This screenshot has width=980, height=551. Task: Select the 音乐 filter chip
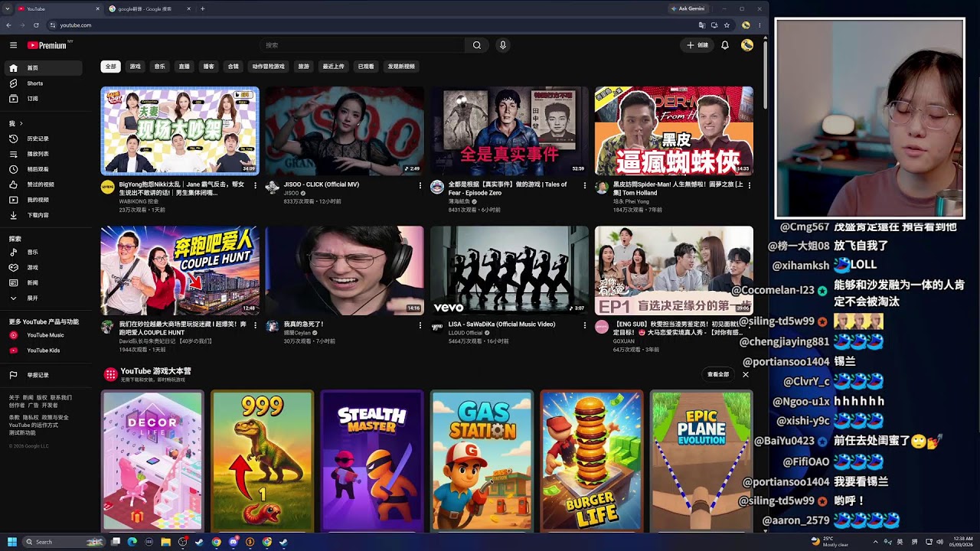pos(160,67)
